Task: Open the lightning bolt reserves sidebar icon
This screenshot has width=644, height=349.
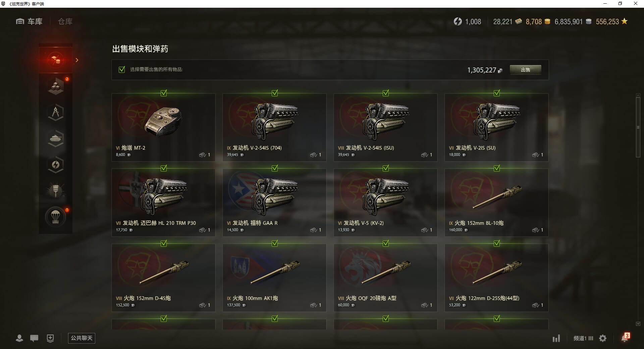Action: coord(56,165)
